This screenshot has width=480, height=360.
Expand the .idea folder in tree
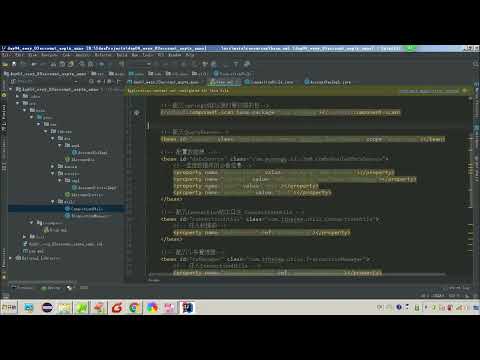18,96
